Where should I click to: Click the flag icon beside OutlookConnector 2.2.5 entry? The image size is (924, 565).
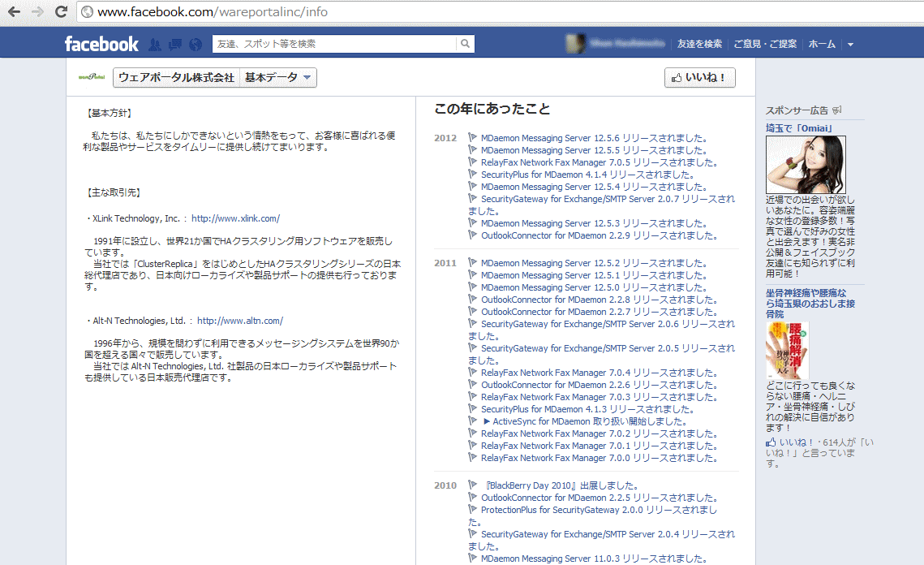tap(473, 497)
